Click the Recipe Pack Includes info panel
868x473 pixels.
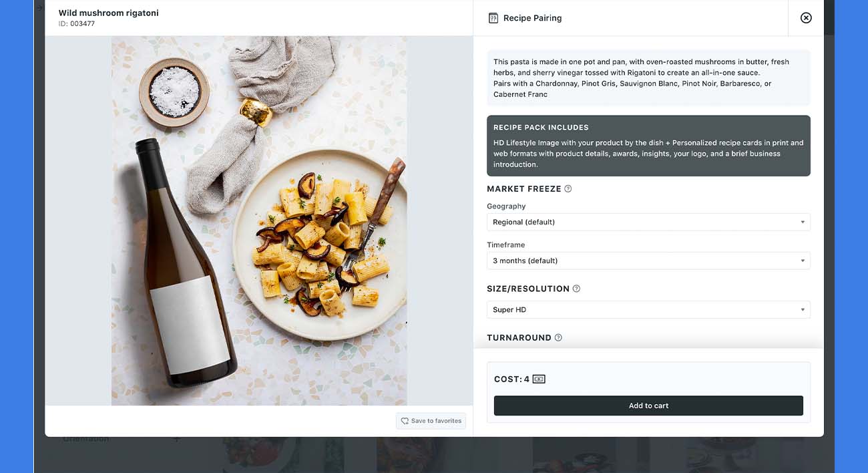(x=648, y=146)
